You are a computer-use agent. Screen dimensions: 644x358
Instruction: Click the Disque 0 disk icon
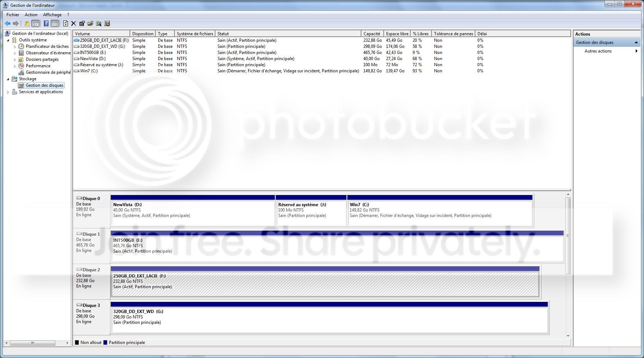click(x=79, y=198)
